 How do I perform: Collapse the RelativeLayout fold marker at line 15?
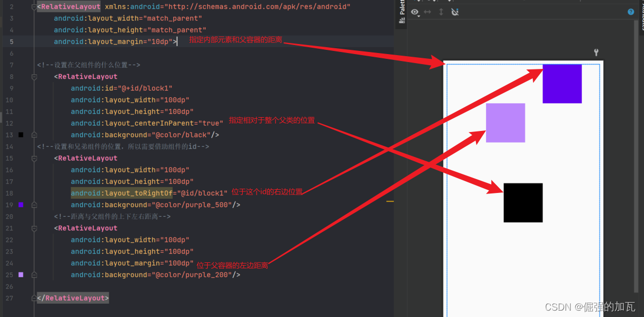(34, 158)
